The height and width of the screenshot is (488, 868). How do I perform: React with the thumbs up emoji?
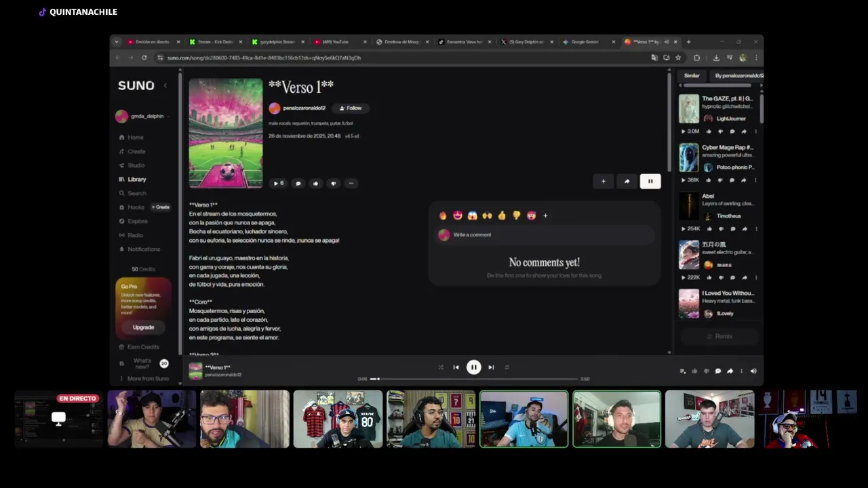(x=502, y=216)
